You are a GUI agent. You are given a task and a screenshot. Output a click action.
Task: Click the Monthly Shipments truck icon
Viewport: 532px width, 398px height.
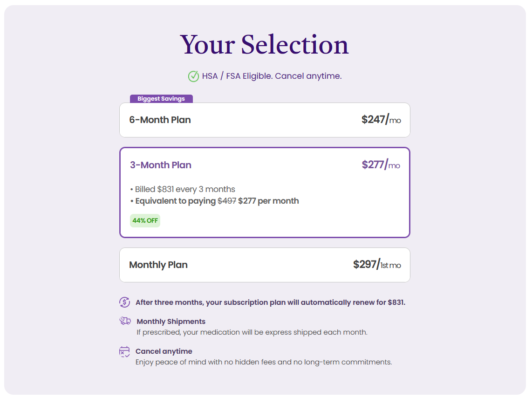(125, 321)
